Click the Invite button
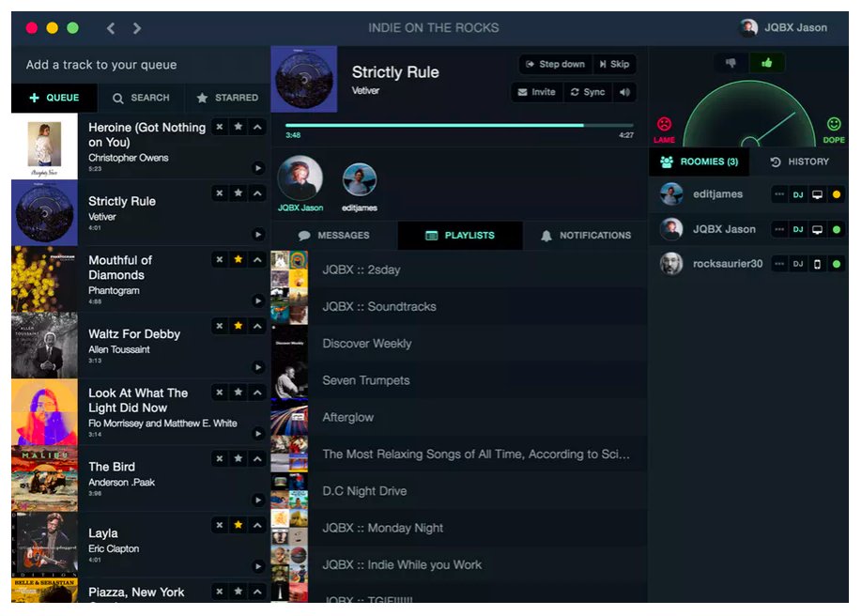This screenshot has width=862, height=616. click(536, 92)
